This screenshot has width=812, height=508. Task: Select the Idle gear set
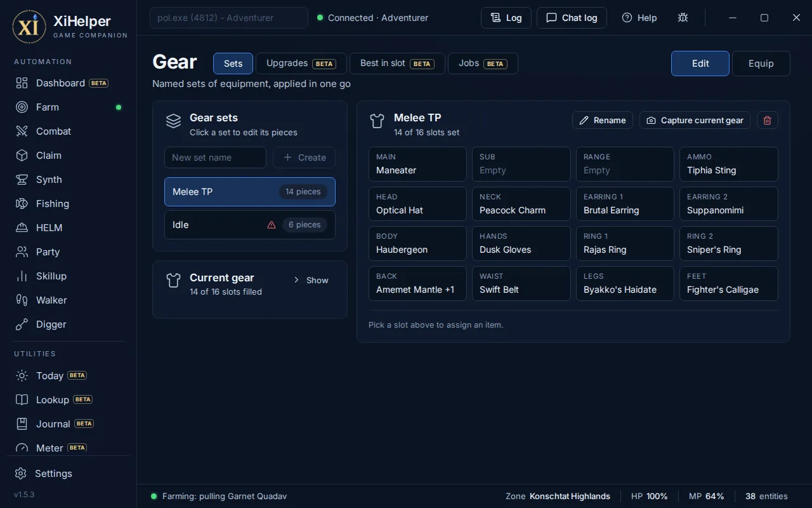pos(250,225)
